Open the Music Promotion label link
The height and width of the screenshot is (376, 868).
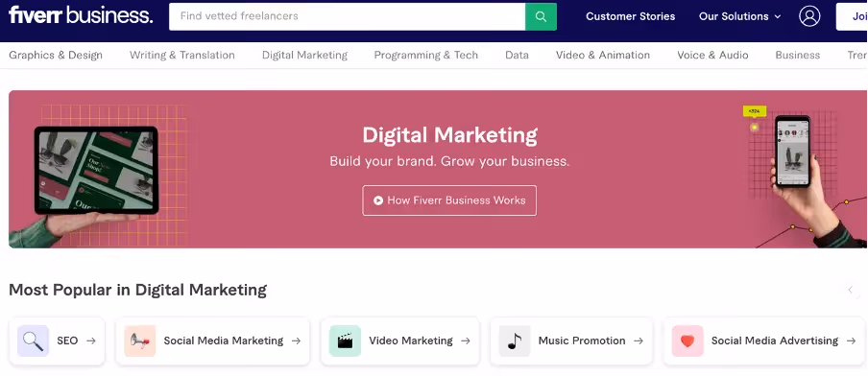(582, 341)
